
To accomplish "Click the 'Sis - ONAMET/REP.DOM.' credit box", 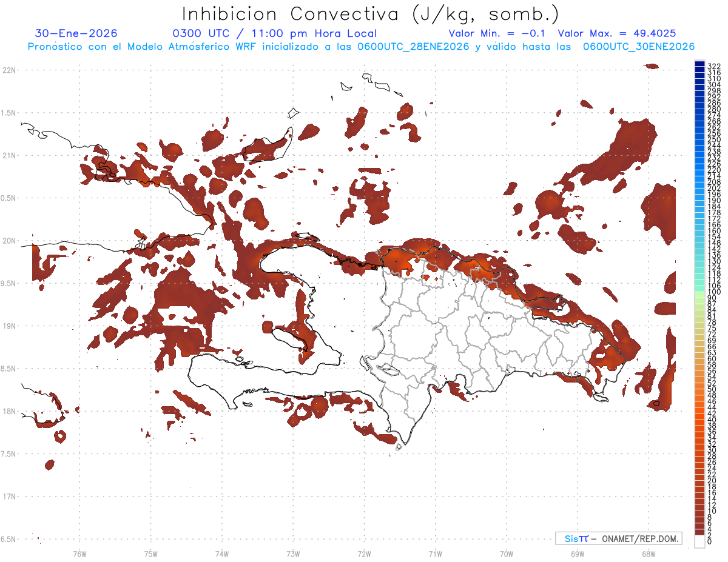I will tap(618, 538).
